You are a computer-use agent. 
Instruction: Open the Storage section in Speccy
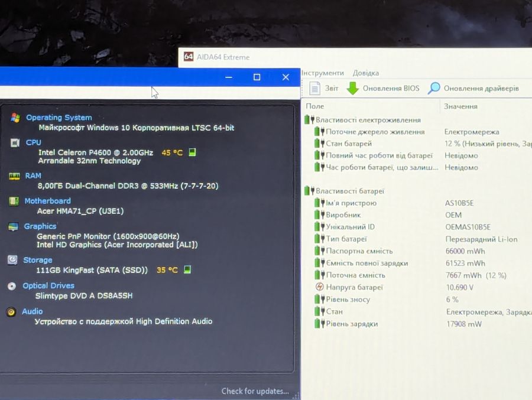(x=38, y=260)
